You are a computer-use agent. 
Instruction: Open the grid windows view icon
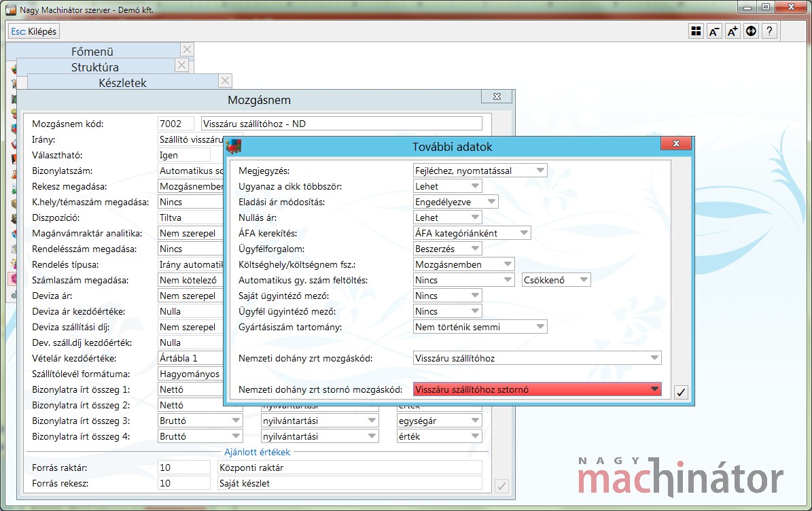point(696,31)
